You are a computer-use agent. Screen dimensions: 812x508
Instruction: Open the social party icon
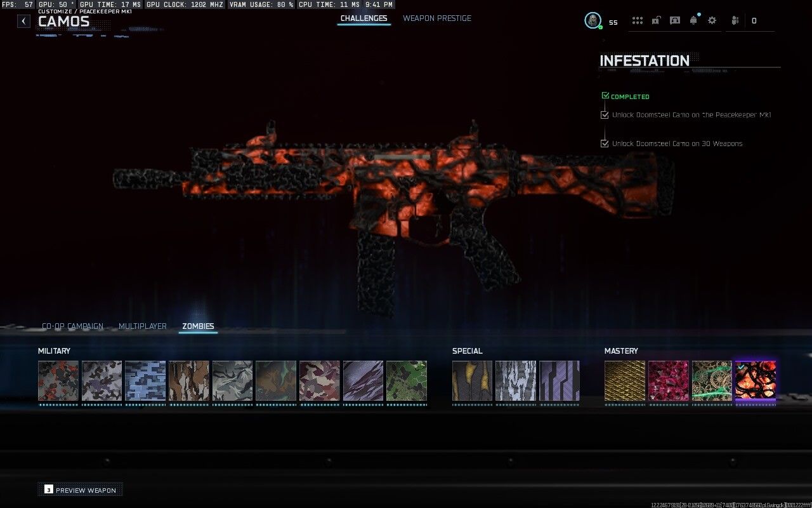pyautogui.click(x=735, y=20)
